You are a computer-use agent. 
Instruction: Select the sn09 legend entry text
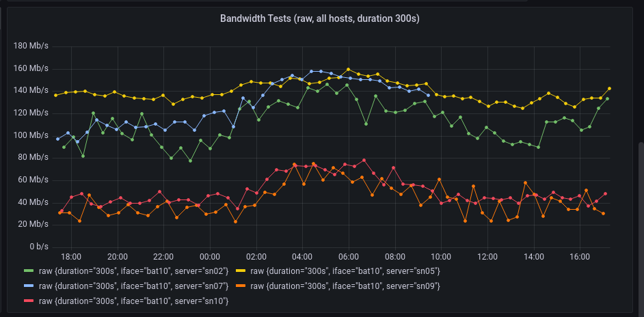coord(345,286)
